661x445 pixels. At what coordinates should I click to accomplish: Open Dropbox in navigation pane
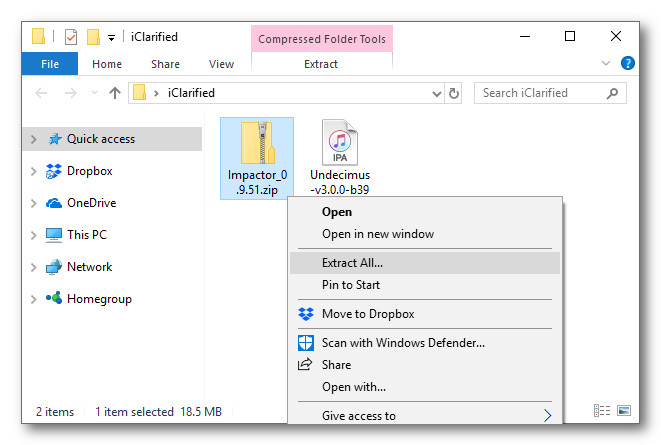click(x=89, y=171)
